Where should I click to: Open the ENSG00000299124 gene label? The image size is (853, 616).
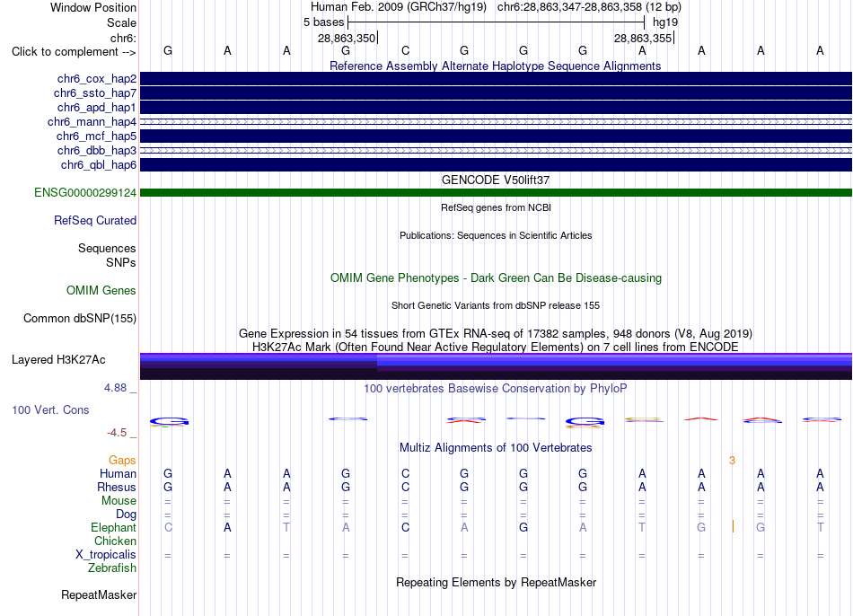(85, 193)
